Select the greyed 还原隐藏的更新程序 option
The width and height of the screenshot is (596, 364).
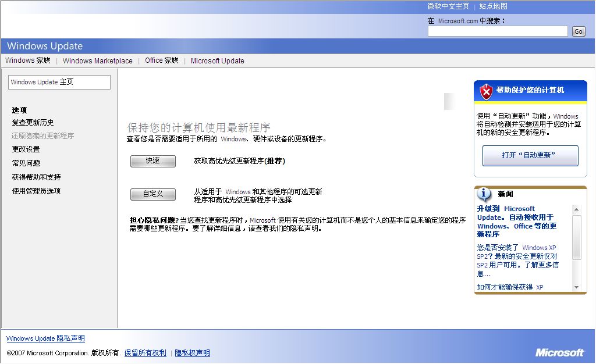point(42,135)
